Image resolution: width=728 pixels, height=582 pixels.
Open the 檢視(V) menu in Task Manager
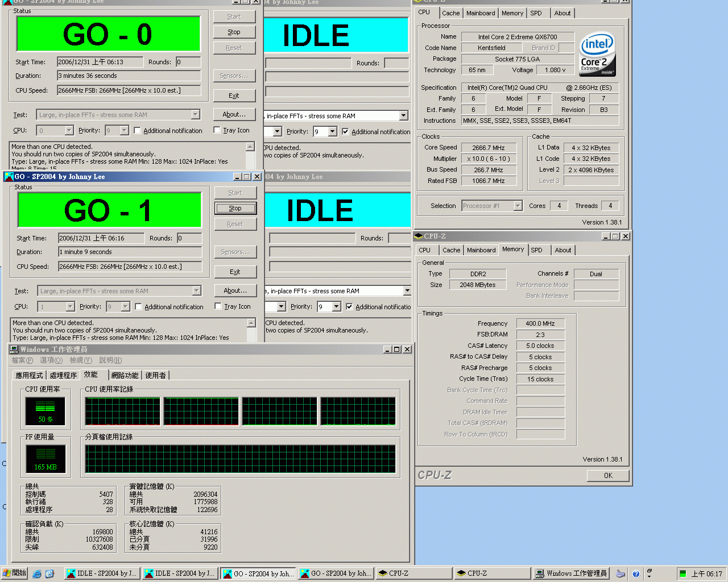coord(81,360)
